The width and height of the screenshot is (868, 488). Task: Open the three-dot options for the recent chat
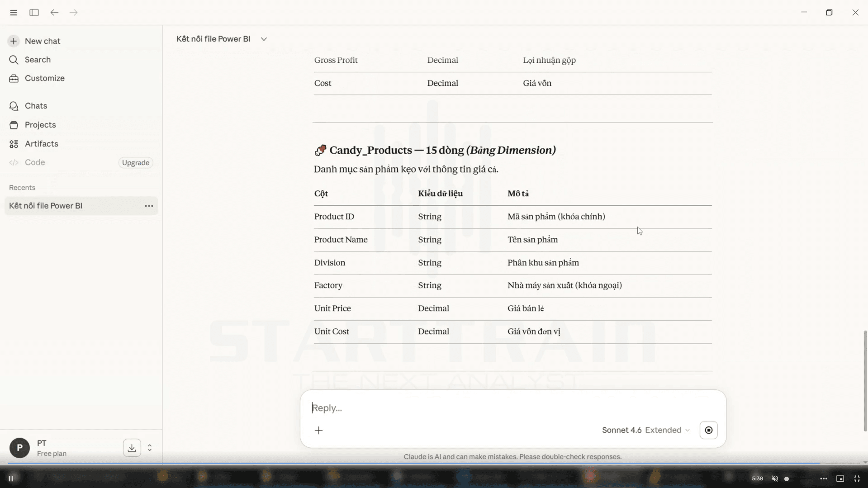(149, 206)
